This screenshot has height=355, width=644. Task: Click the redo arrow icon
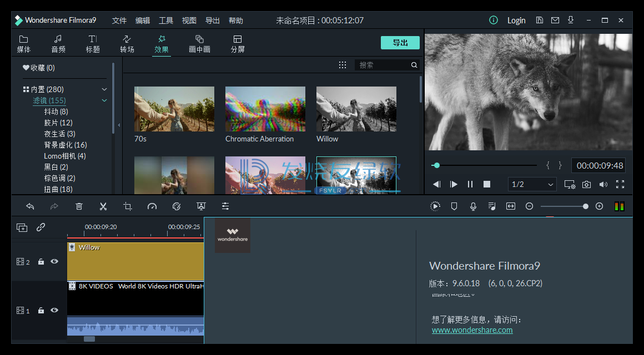click(54, 206)
